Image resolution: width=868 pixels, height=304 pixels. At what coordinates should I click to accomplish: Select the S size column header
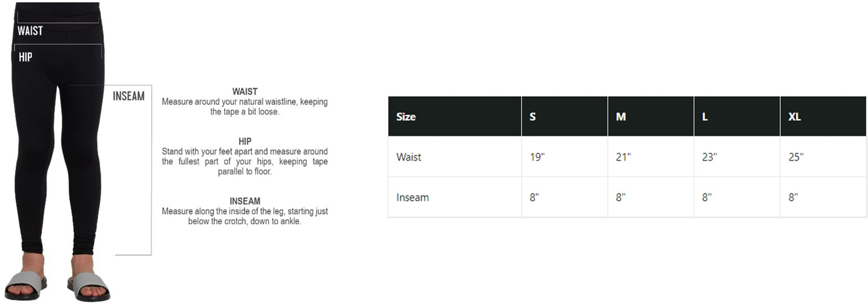click(533, 117)
